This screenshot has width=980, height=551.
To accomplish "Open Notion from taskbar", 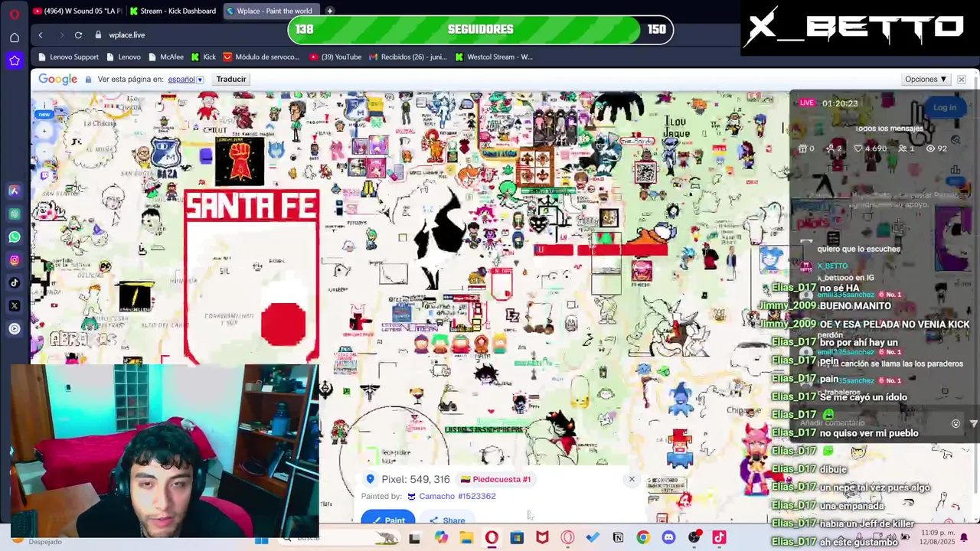I will 618,538.
